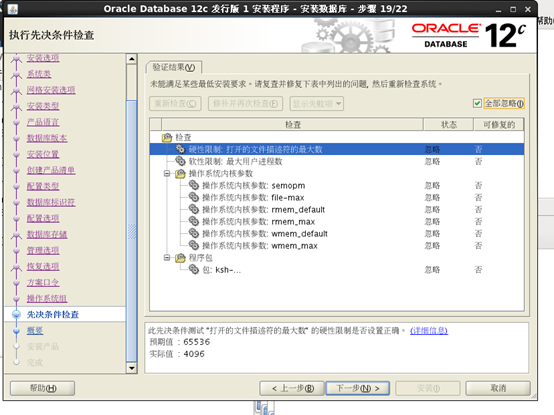This screenshot has height=415, width=554.
Task: Toggle the 全部忽略 checkbox
Action: coord(477,103)
